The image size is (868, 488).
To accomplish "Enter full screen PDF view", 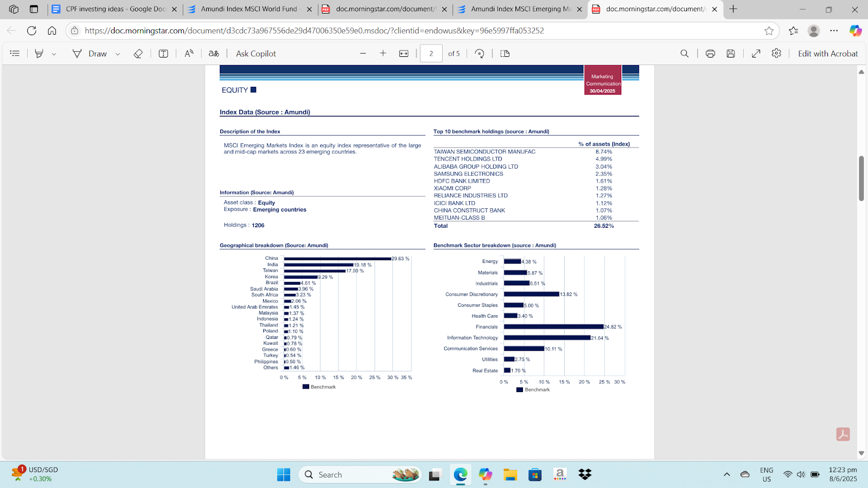I will [756, 54].
